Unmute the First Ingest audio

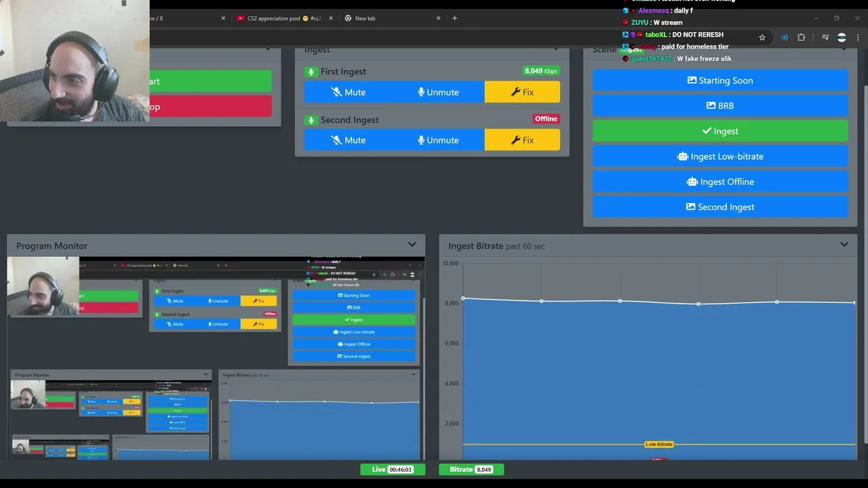pos(438,92)
